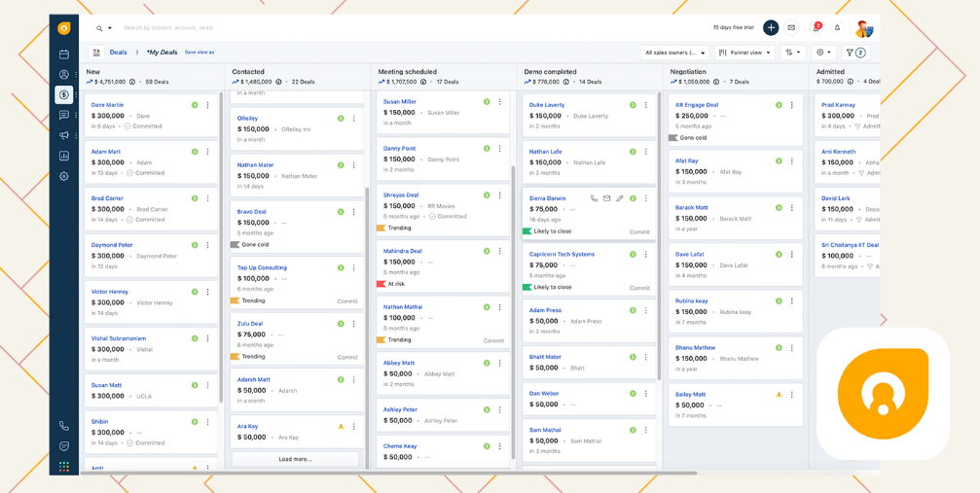The image size is (980, 493).
Task: Click the green status arrow on Adam Matt card
Action: tap(195, 152)
